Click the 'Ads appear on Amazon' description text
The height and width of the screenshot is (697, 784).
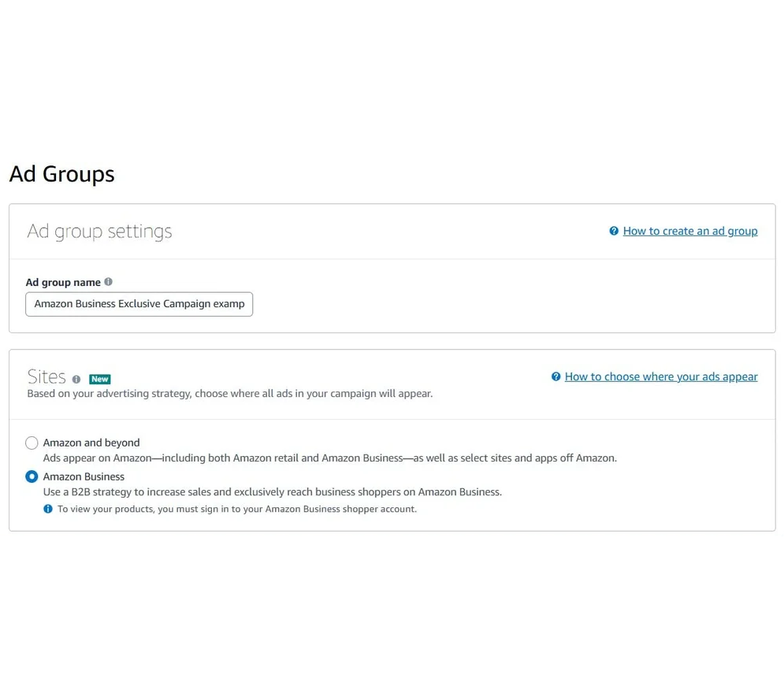[329, 458]
